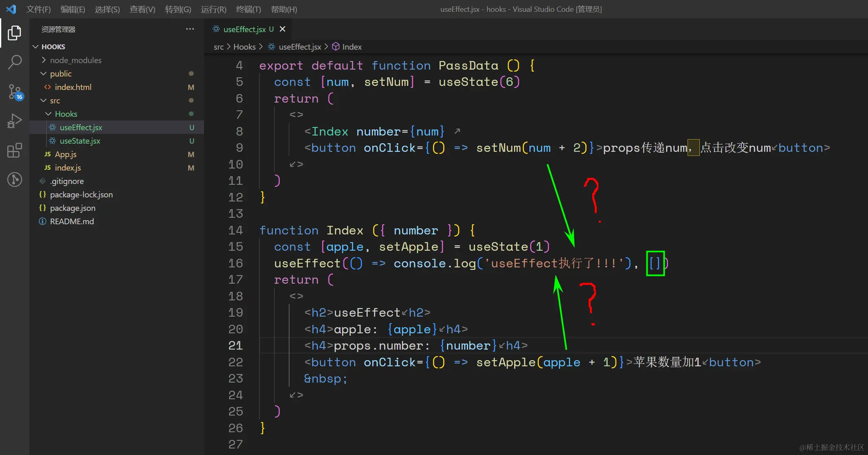Open useState.jsx in the file tree
The height and width of the screenshot is (455, 868).
pos(80,141)
